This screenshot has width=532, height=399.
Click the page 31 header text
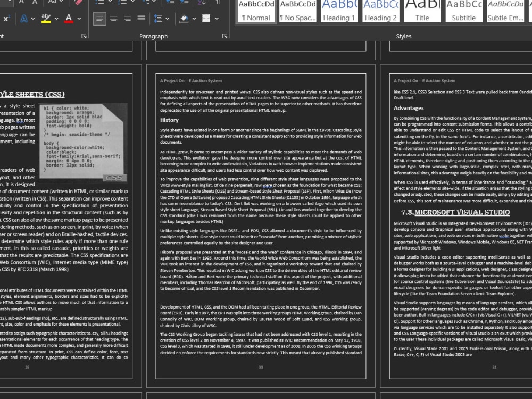coord(425,81)
